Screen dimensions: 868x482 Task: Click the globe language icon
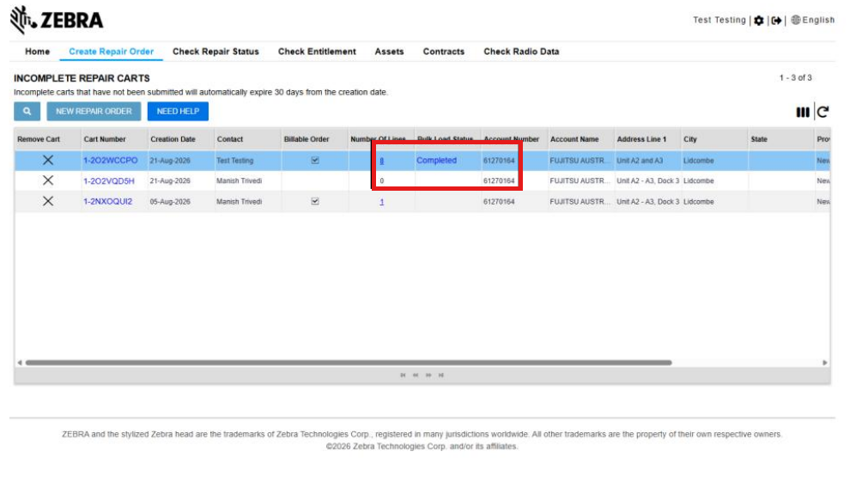pos(796,20)
